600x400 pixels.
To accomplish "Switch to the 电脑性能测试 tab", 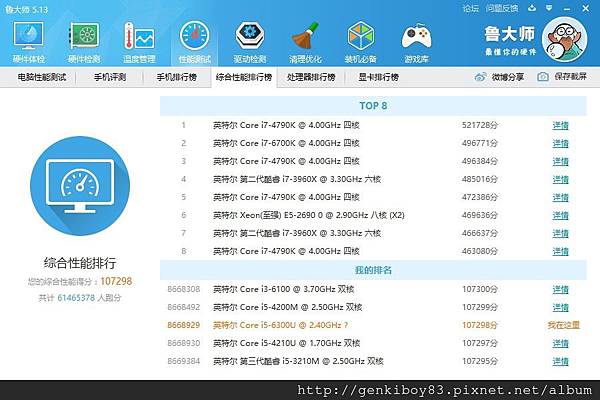I will click(x=42, y=77).
